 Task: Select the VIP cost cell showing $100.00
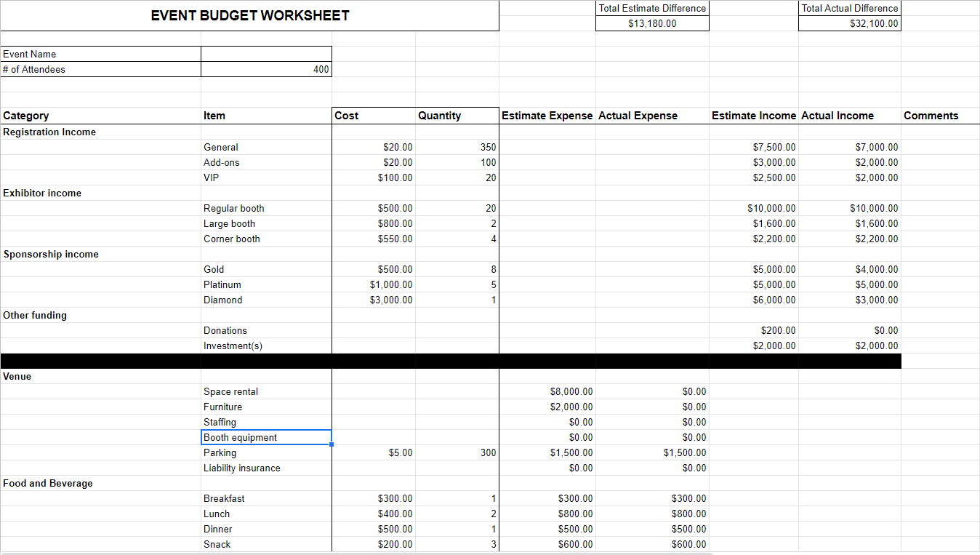click(x=374, y=177)
